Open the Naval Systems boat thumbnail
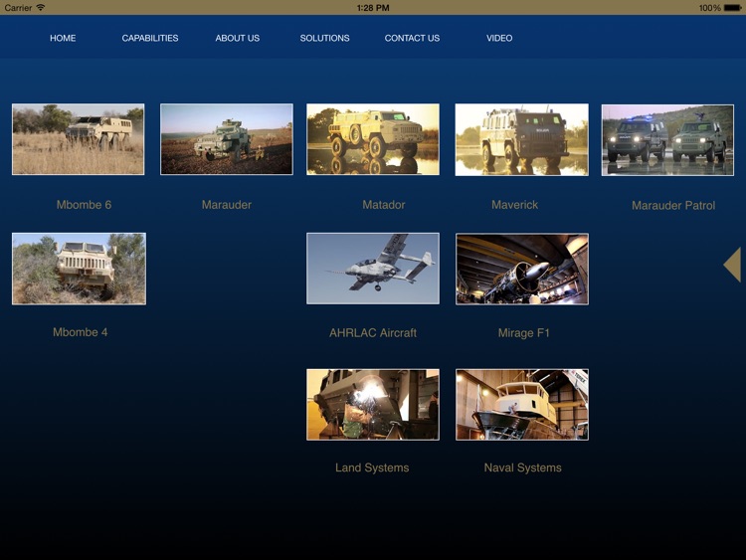 (522, 405)
